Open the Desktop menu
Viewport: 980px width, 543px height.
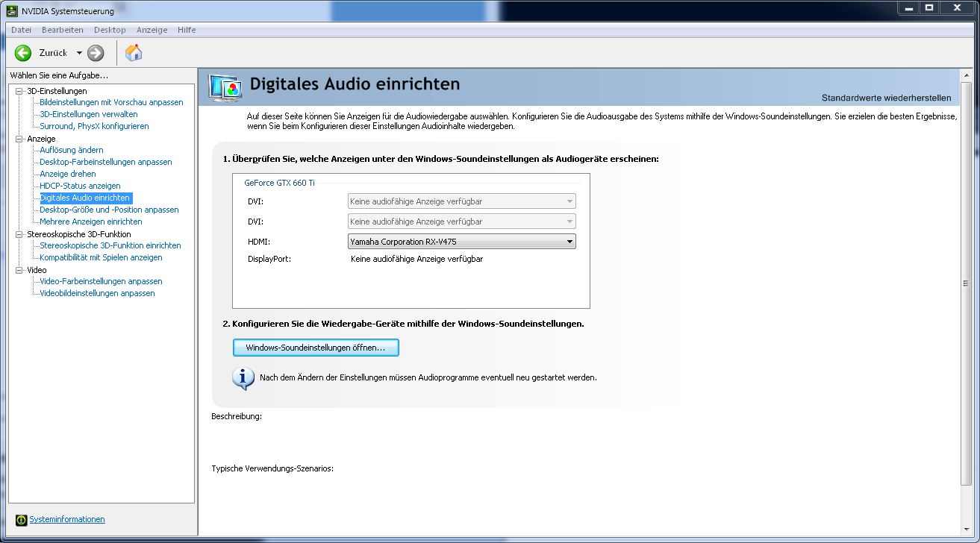pos(110,30)
